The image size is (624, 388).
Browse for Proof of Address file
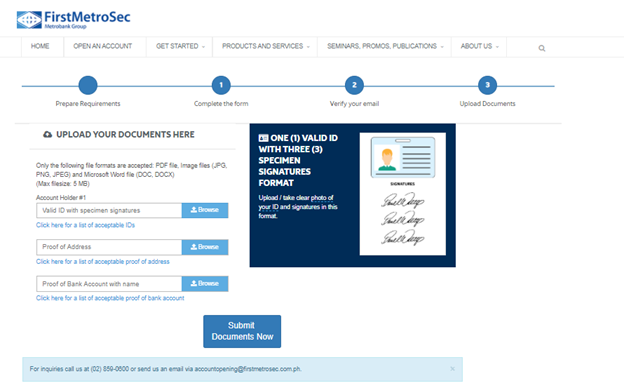[x=205, y=247]
